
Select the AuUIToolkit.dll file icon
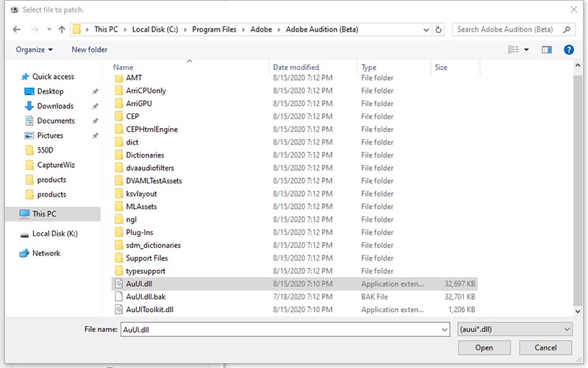click(x=119, y=309)
